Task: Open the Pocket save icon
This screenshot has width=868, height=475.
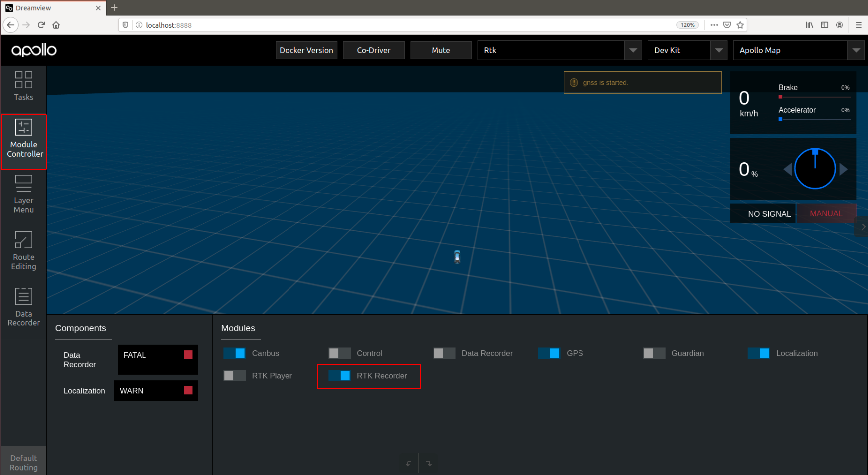Action: [x=727, y=25]
